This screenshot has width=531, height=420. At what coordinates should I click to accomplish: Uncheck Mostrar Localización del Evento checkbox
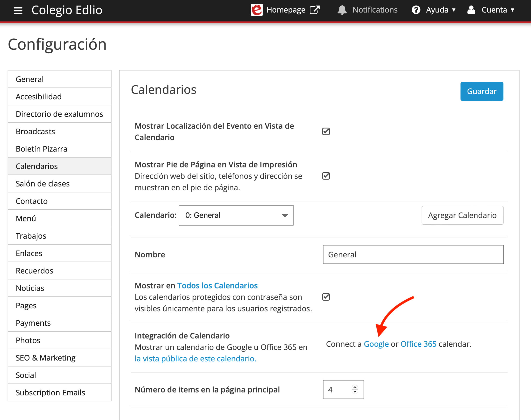pos(326,131)
